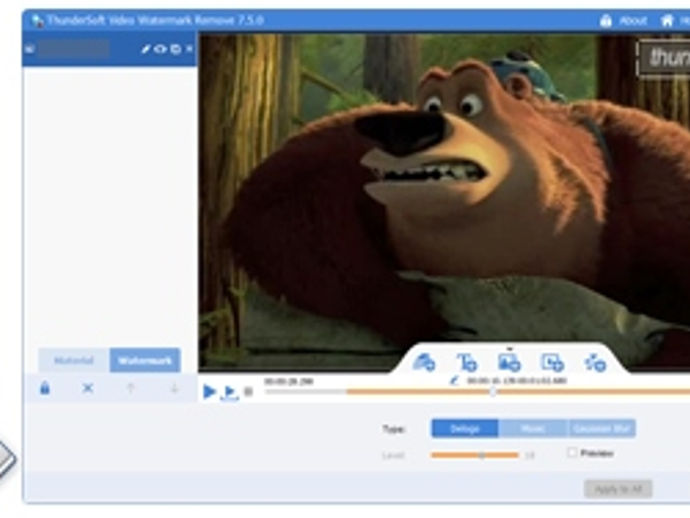Open the About page in title bar
Image resolution: width=690 pixels, height=518 pixels.
633,21
